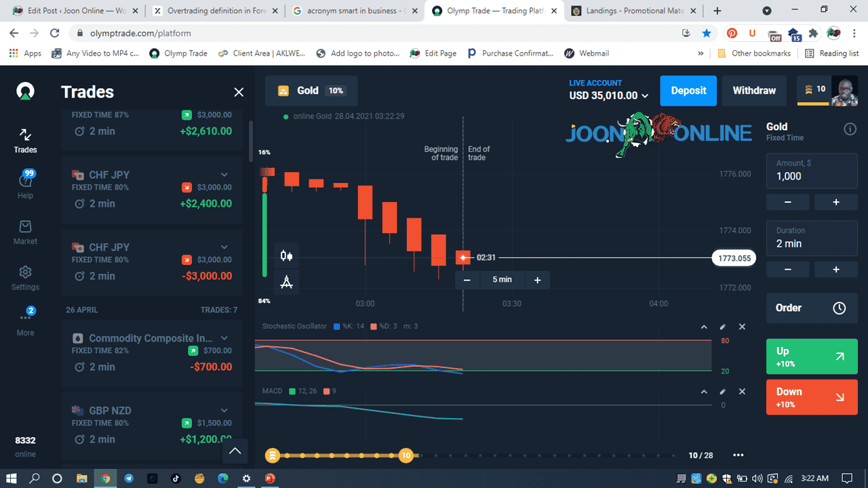
Task: Remove the MACD indicator
Action: point(742,392)
